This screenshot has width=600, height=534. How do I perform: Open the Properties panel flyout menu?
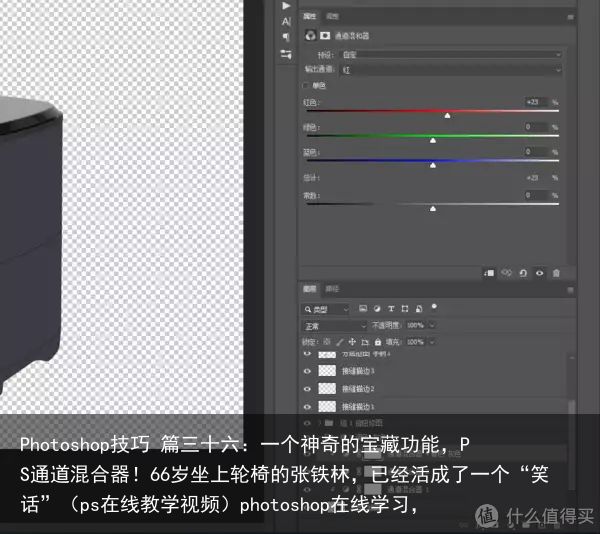point(571,17)
